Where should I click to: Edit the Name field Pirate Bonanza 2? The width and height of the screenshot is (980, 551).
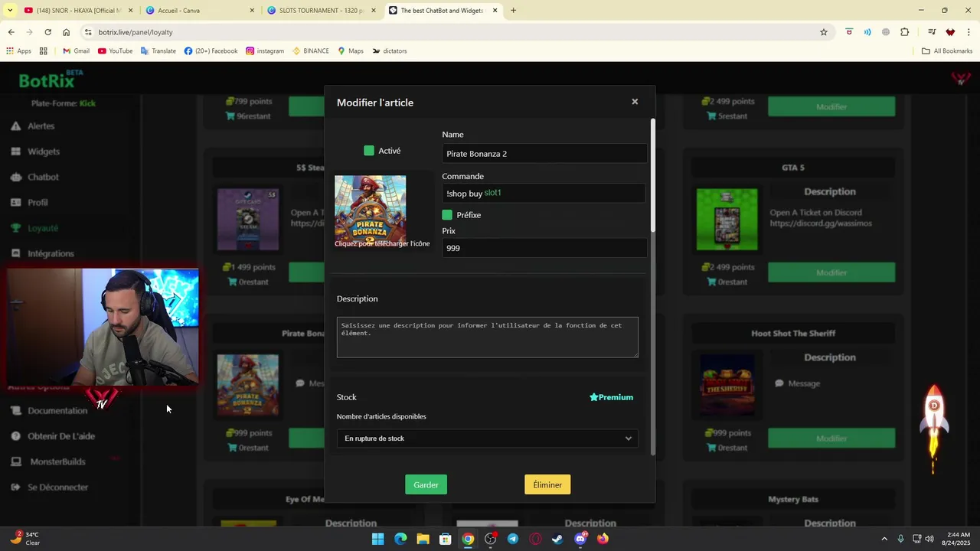pos(544,154)
